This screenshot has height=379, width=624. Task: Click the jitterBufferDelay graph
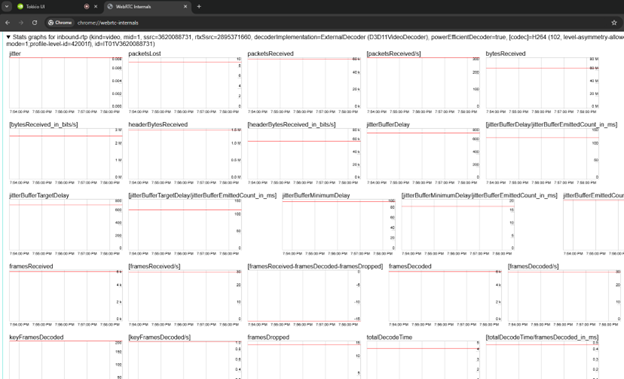tap(423, 153)
